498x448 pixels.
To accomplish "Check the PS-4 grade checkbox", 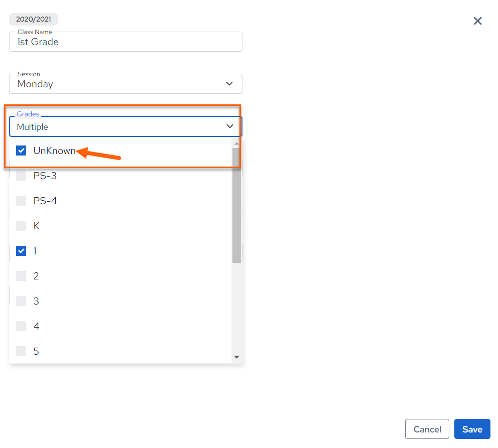I will coord(21,201).
